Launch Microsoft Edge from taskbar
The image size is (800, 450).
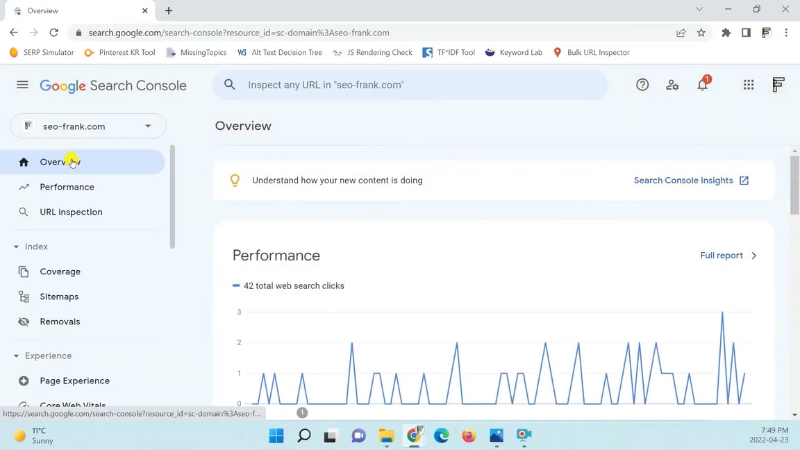coord(441,436)
